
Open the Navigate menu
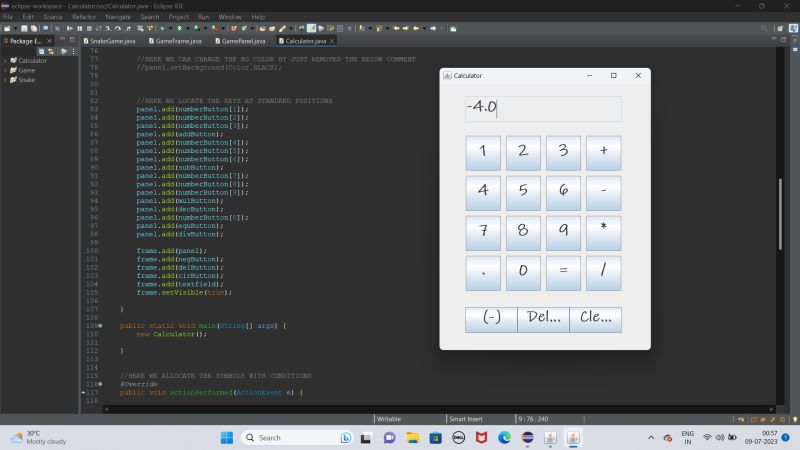click(118, 17)
